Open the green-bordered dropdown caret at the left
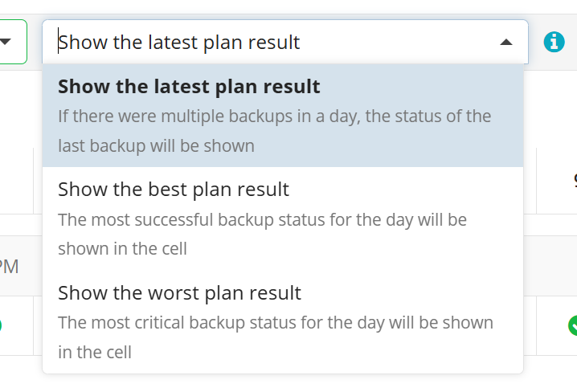Screen dimensions: 577x392 (x=5, y=42)
